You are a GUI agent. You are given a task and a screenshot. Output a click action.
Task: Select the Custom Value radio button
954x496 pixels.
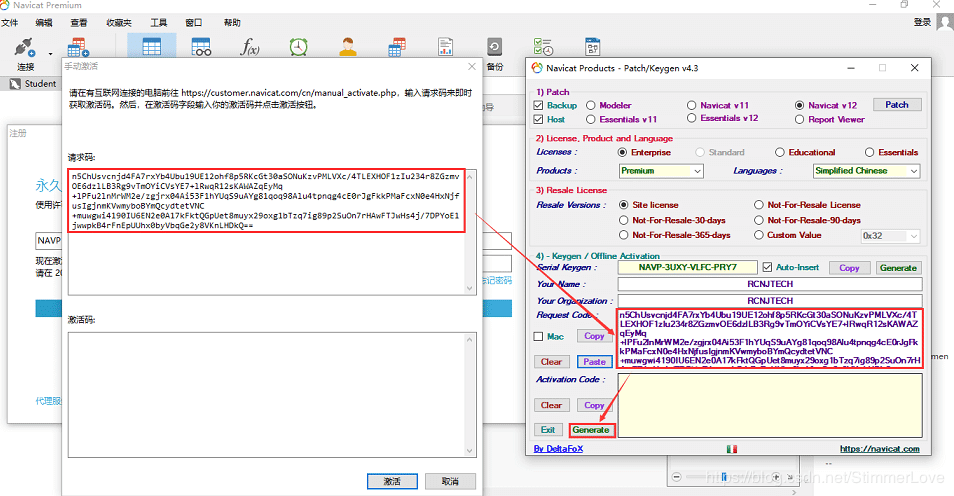coord(759,235)
